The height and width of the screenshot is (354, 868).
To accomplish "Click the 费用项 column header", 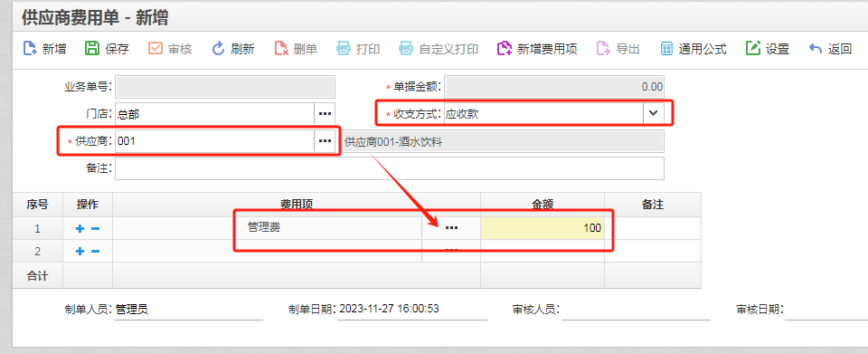I will point(297,205).
